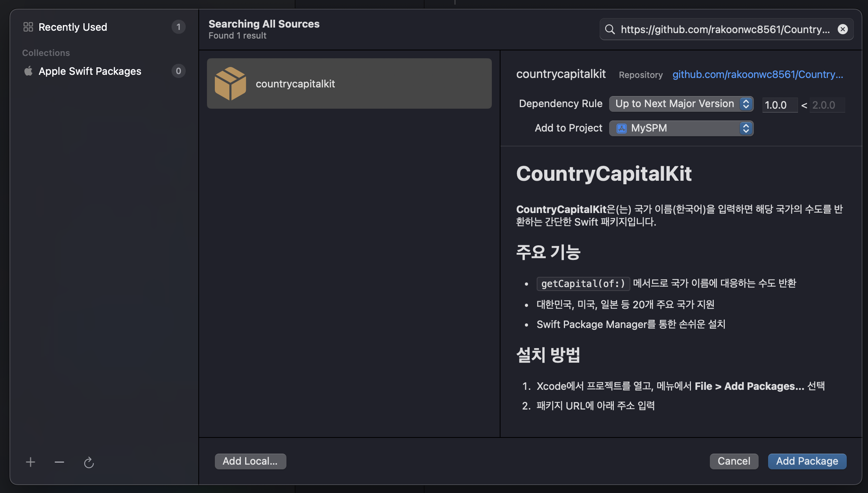Click the magnifying glass search icon
Screen dimensions: 868x493
(x=610, y=29)
